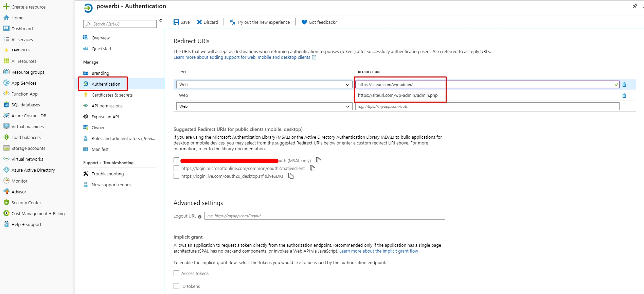
Task: Click the Azure Active Directory icon
Action: click(x=6, y=170)
